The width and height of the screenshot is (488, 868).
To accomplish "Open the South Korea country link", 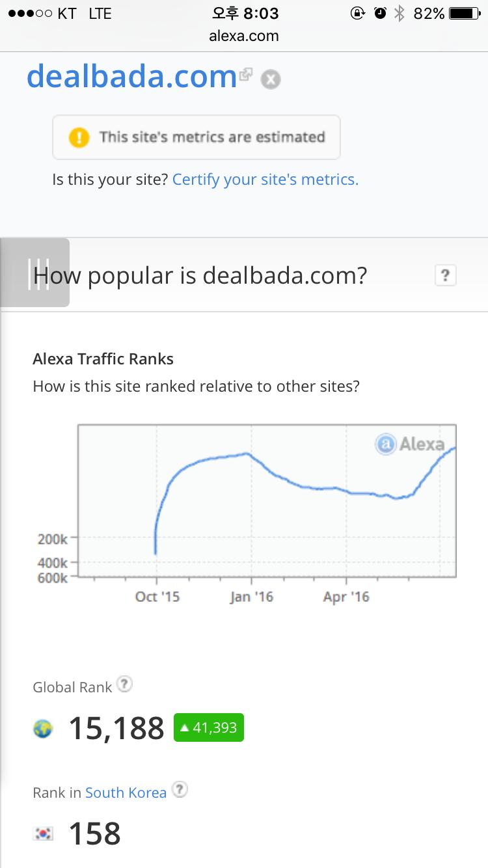I will point(126,793).
